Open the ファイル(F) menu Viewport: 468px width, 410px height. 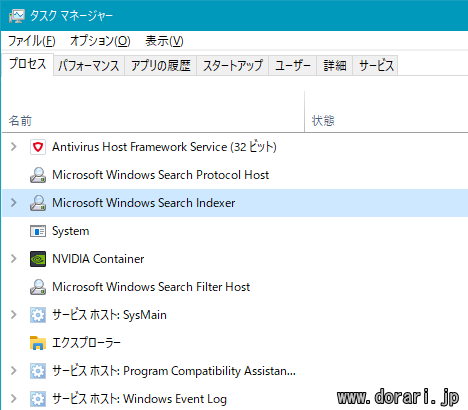(31, 41)
